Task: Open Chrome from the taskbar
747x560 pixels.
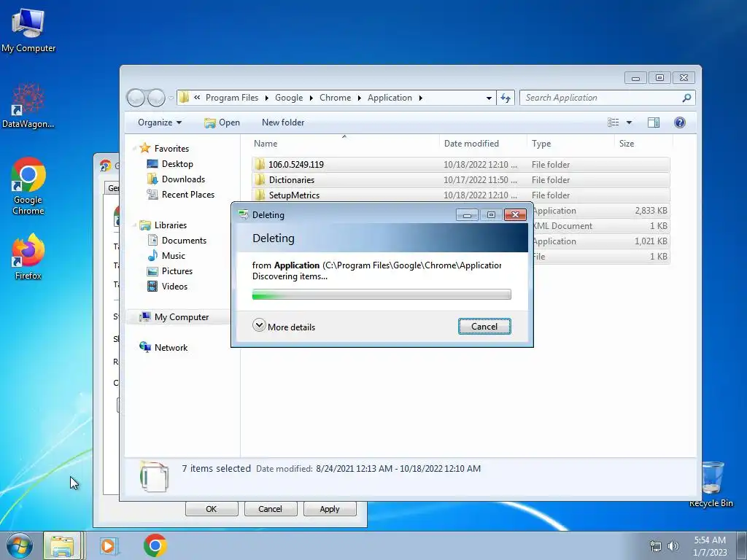Action: (x=155, y=545)
